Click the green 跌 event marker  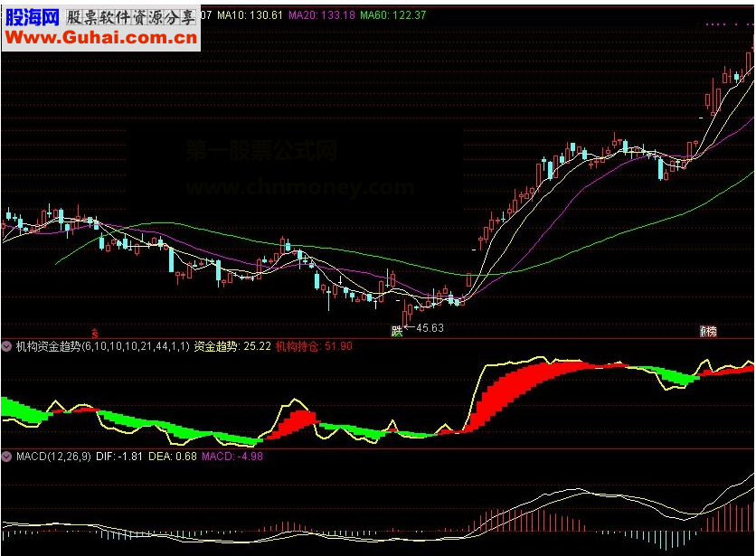click(x=396, y=331)
